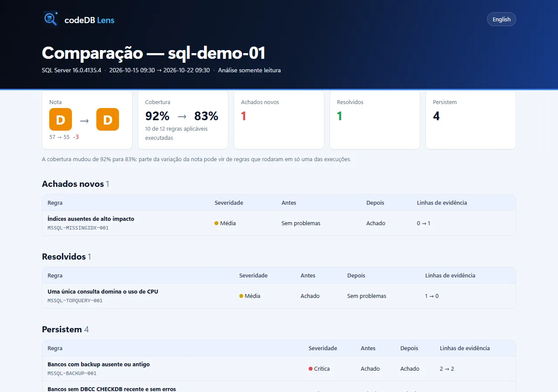Click the 92% coverage value
This screenshot has width=558, height=392.
click(157, 116)
